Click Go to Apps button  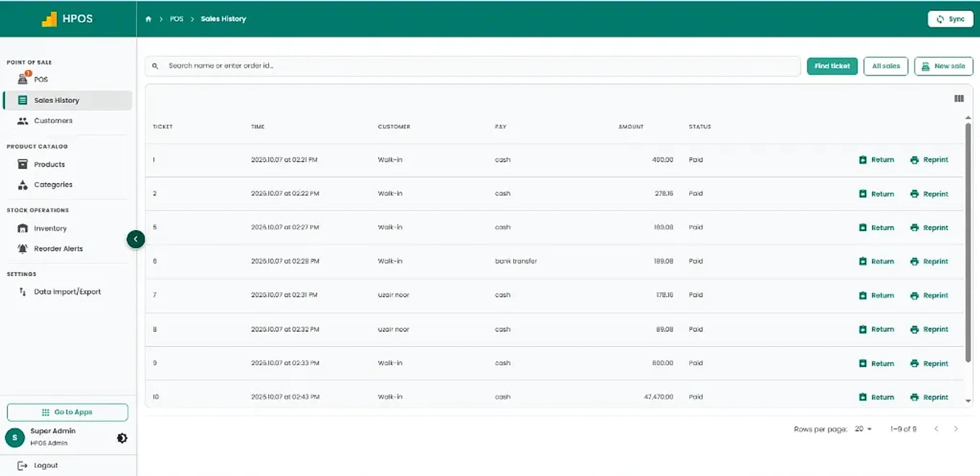[x=67, y=412]
